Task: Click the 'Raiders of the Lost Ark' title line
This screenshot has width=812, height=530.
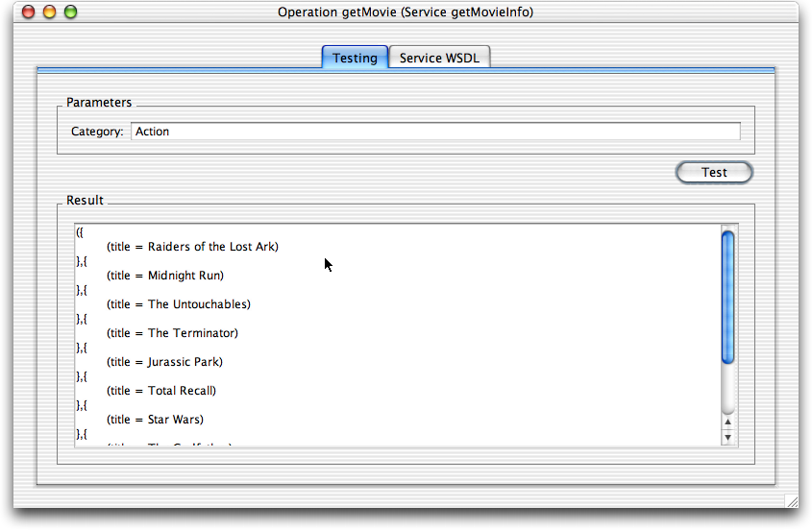Action: click(192, 247)
